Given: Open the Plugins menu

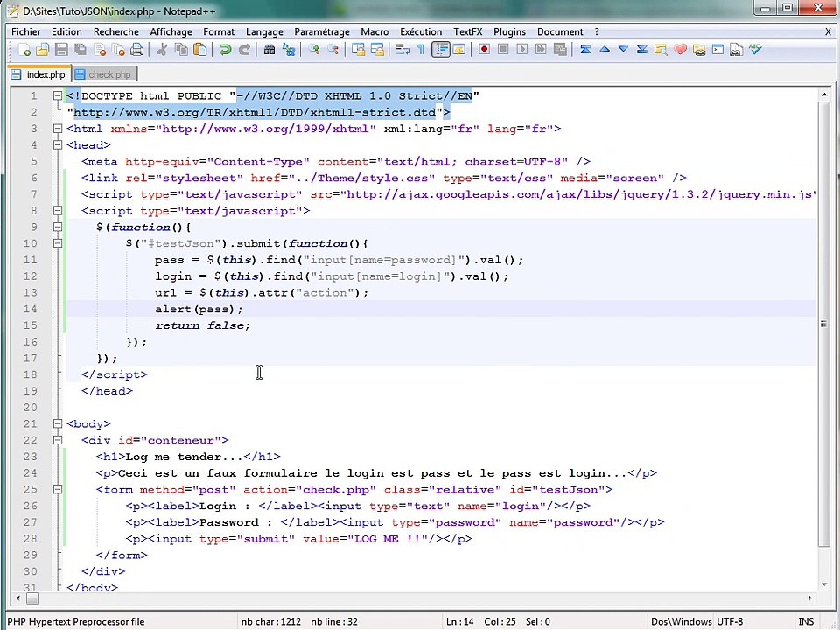Looking at the screenshot, I should (509, 31).
